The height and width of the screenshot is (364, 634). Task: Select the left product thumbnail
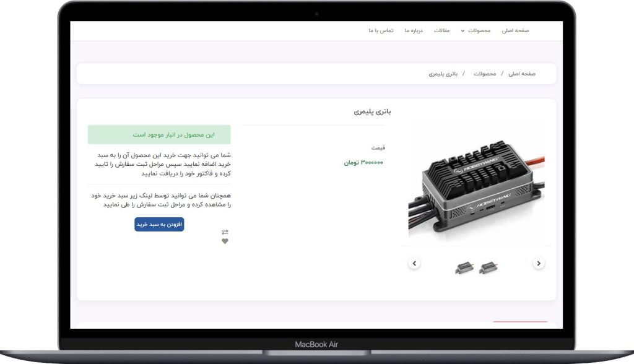464,268
